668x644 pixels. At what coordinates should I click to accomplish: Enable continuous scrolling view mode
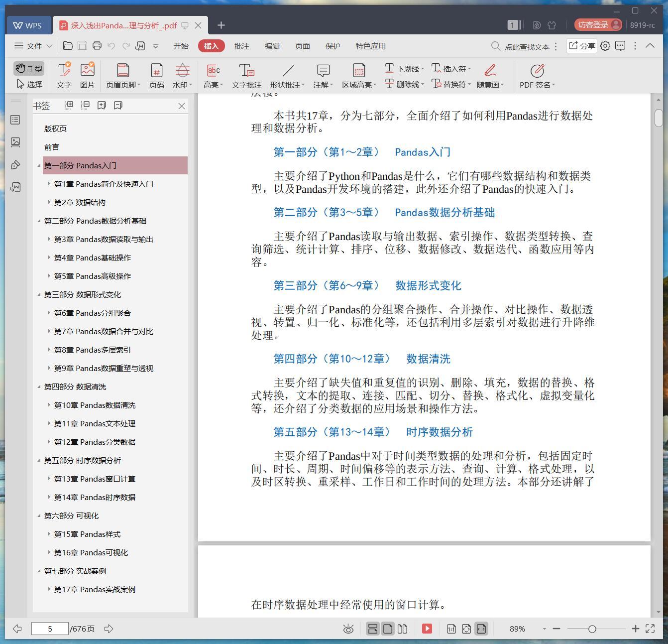pos(372,629)
